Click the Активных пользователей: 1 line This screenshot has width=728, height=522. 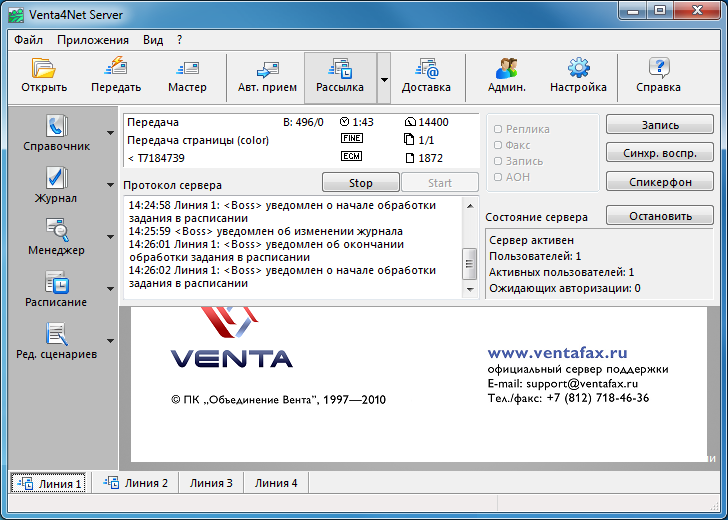(x=561, y=272)
